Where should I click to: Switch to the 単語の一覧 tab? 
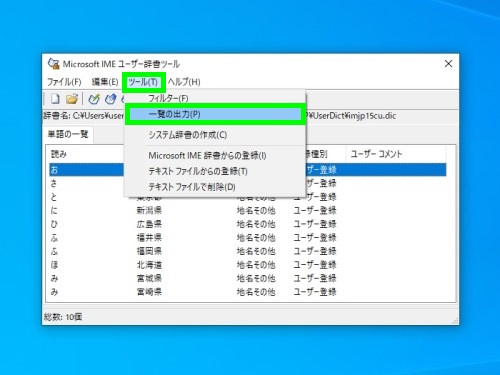point(68,134)
